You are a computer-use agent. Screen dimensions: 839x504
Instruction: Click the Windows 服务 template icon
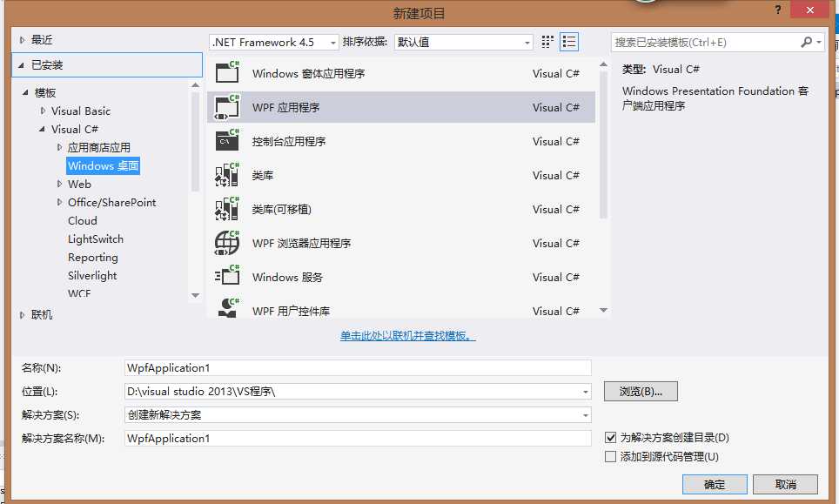pos(227,276)
